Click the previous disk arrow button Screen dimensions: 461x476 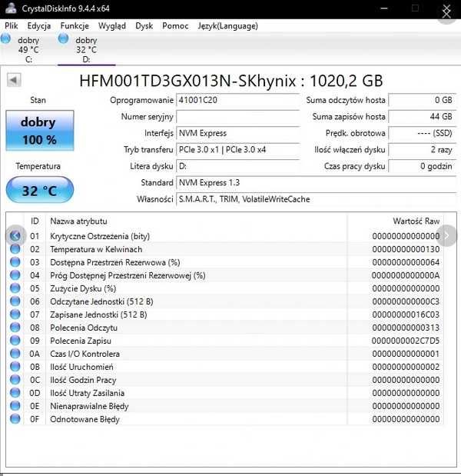(14, 80)
